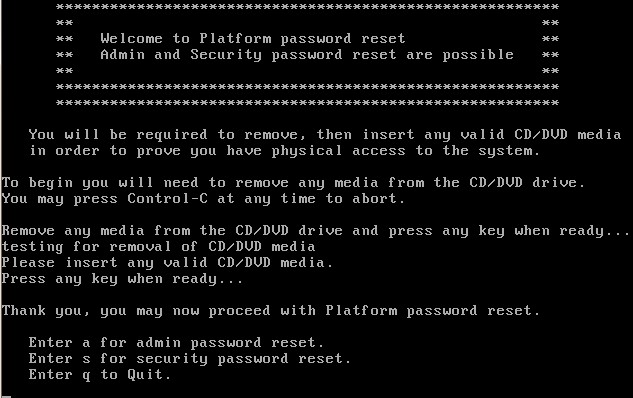Click the 'Enter q to Quit' option line

point(100,375)
